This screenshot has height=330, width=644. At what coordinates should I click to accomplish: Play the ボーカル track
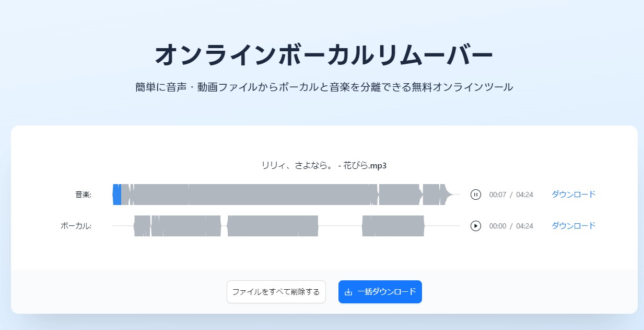point(475,226)
